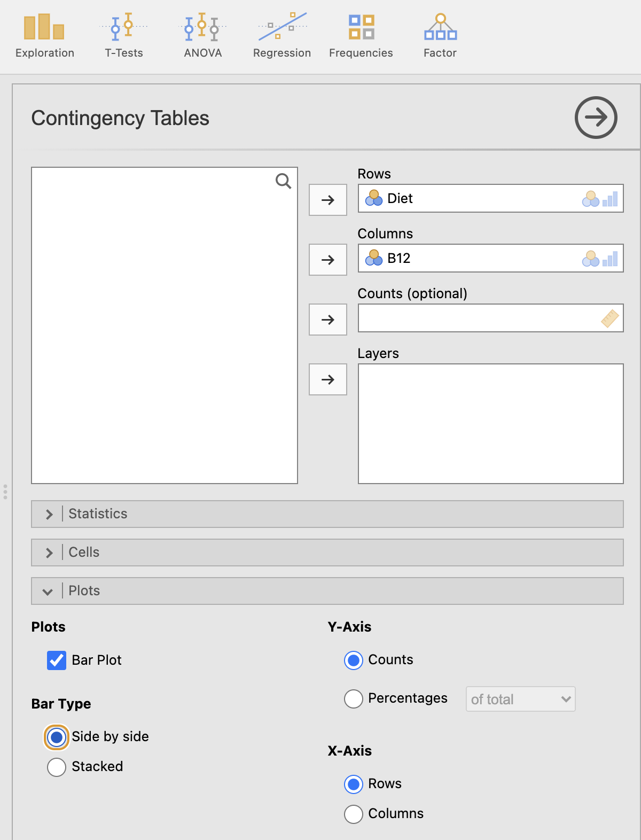This screenshot has height=840, width=641.
Task: Select the Stacked bar type
Action: (57, 767)
